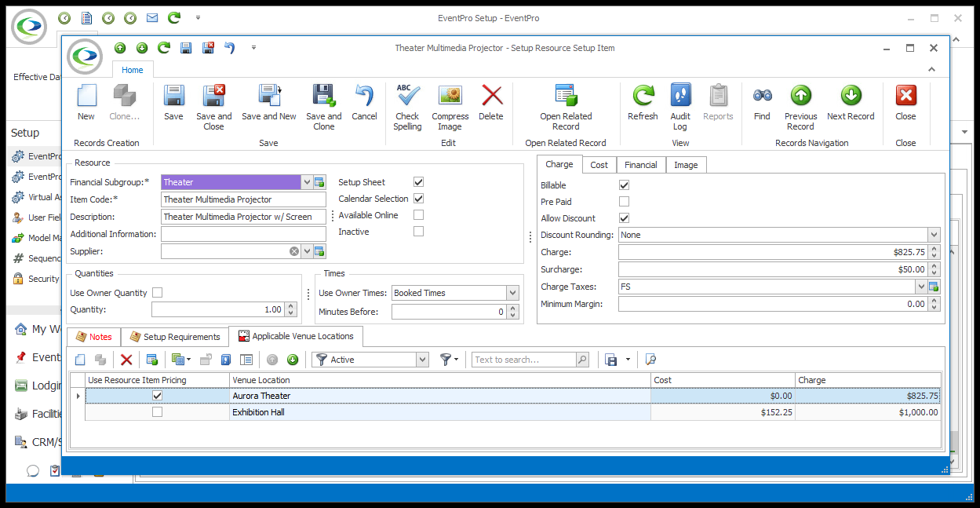This screenshot has height=508, width=980.
Task: Click the Minutes Before spinner control
Action: [x=513, y=312]
